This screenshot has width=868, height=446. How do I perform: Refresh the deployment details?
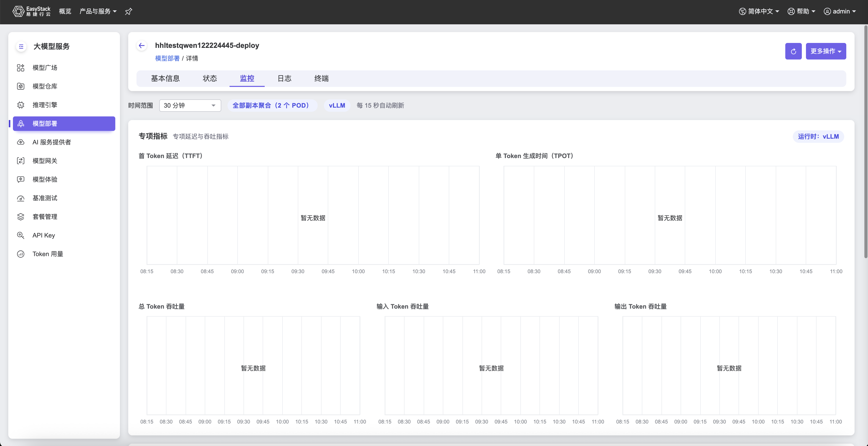coord(793,51)
